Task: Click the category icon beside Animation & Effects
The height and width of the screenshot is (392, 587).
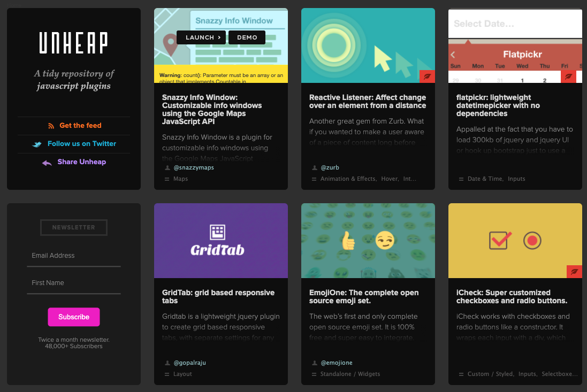Action: 314,179
